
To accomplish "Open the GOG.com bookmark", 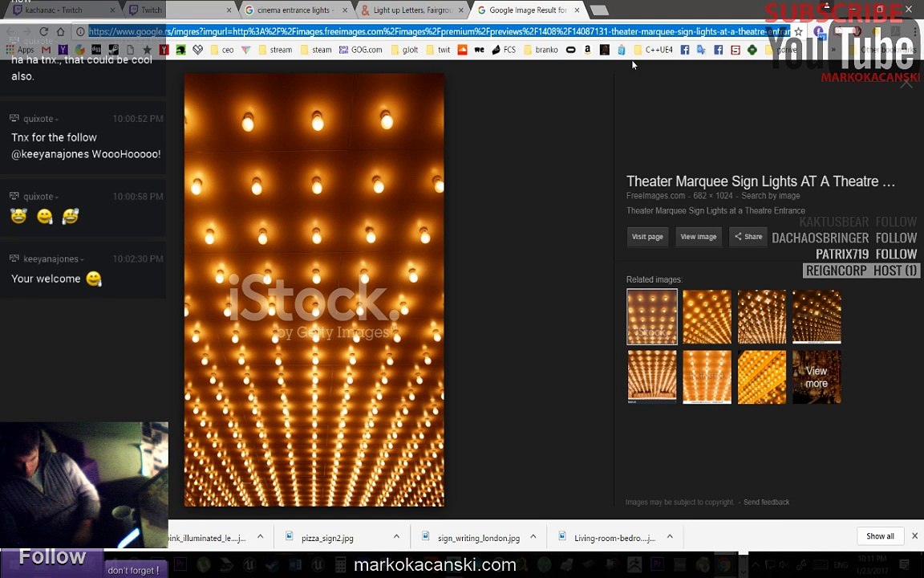I will [x=361, y=50].
